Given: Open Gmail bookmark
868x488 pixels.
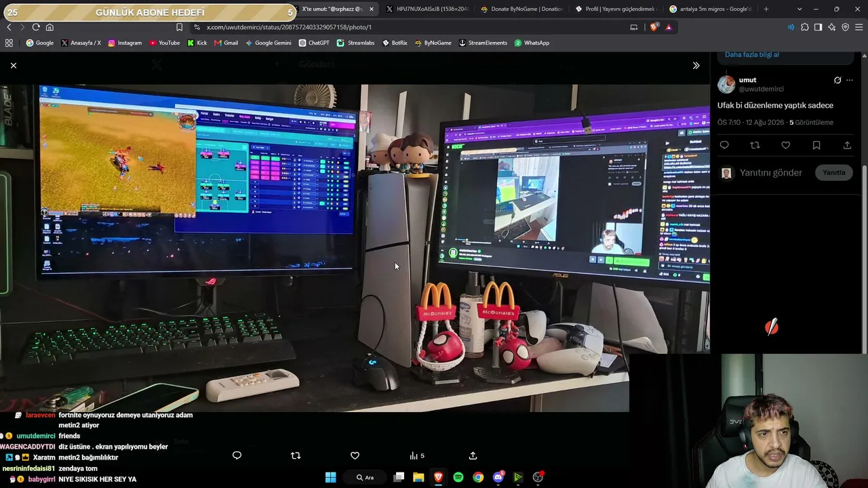Looking at the screenshot, I should [x=226, y=43].
